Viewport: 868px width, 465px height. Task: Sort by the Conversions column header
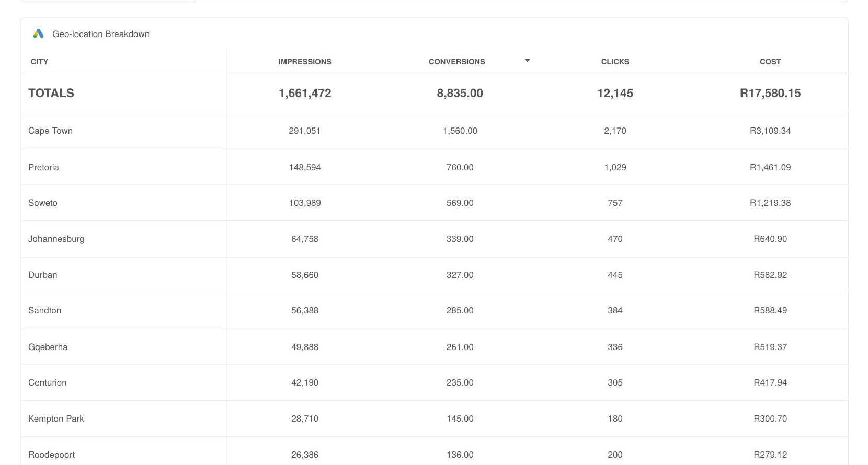click(456, 62)
